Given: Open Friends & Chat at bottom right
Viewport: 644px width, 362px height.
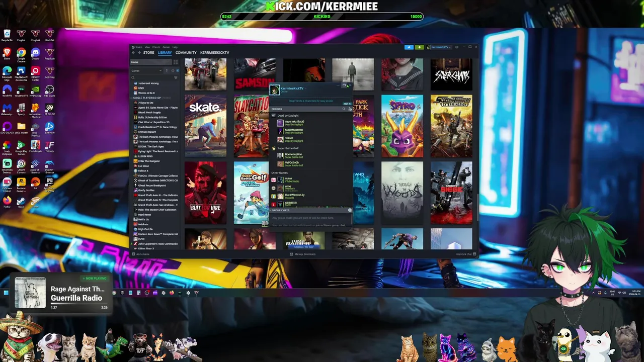Looking at the screenshot, I should point(465,254).
